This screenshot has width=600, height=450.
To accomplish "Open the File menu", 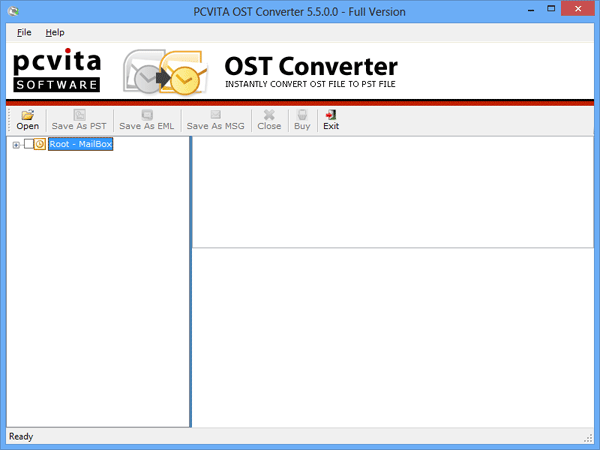I will [25, 33].
